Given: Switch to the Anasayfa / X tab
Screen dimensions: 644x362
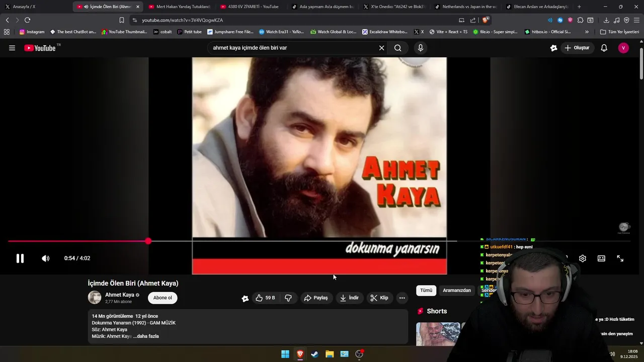Looking at the screenshot, I should 35,7.
